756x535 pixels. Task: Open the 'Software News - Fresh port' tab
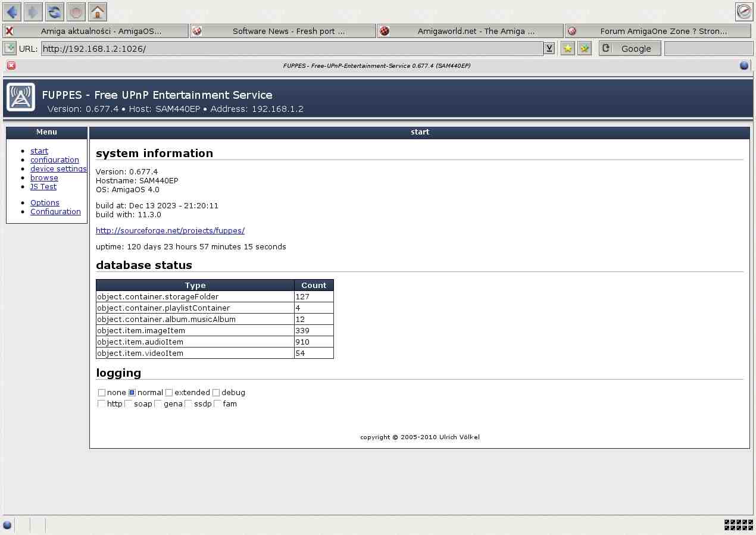tap(283, 31)
